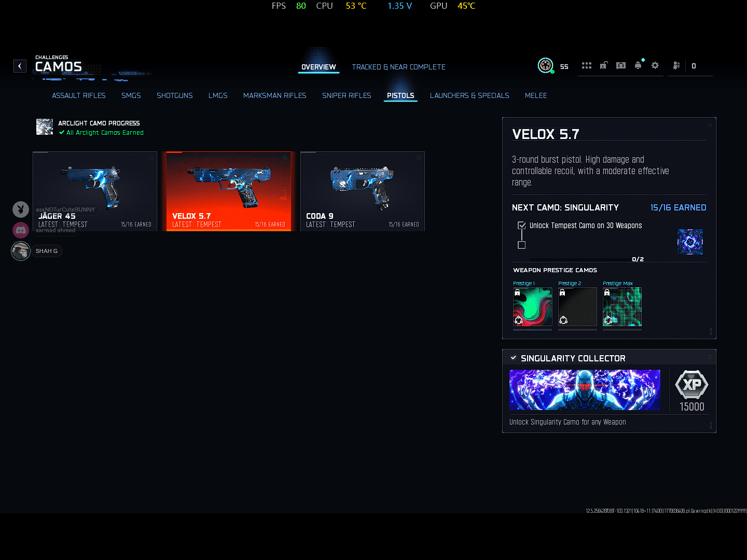Open notifications bell icon
Screen dimensions: 747x560
[x=638, y=66]
